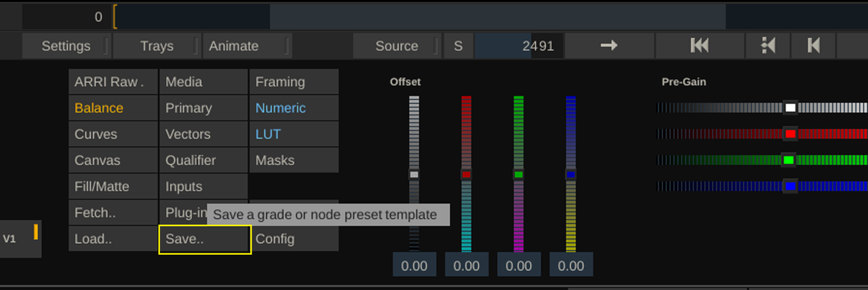Viewport: 868px width, 290px height.
Task: Click the white Pre-Gain slider handle
Action: click(790, 107)
